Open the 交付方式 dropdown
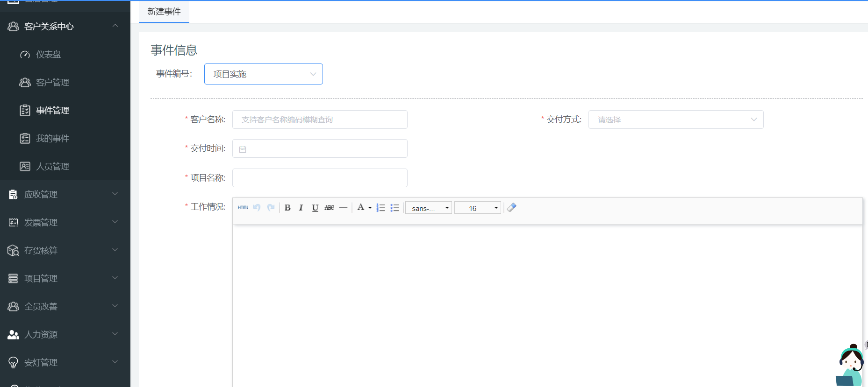 coord(675,120)
